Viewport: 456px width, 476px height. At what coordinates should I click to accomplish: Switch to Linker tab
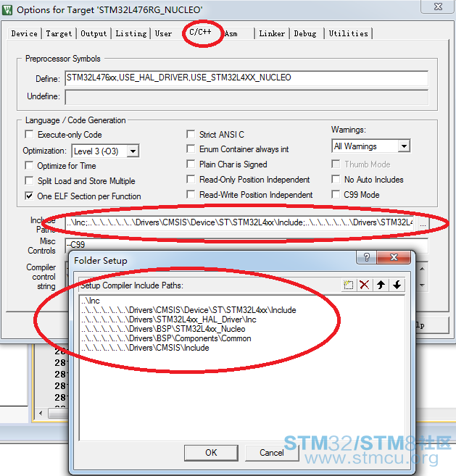[x=272, y=33]
